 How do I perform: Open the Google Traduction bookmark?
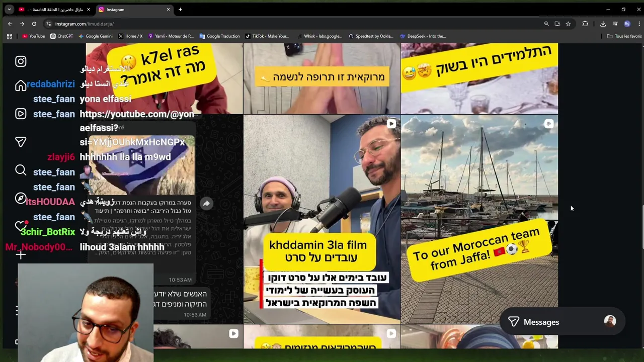pyautogui.click(x=219, y=36)
